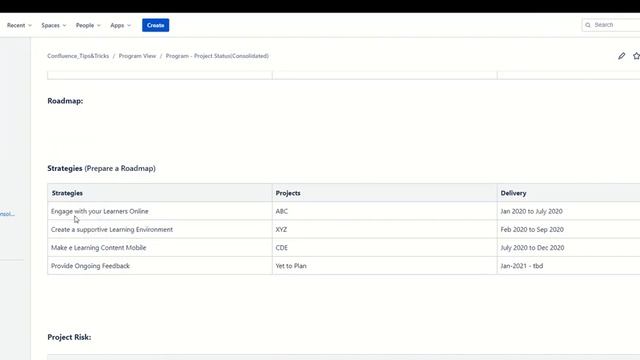Click the Project Risk: heading
The height and width of the screenshot is (360, 640).
pos(69,337)
